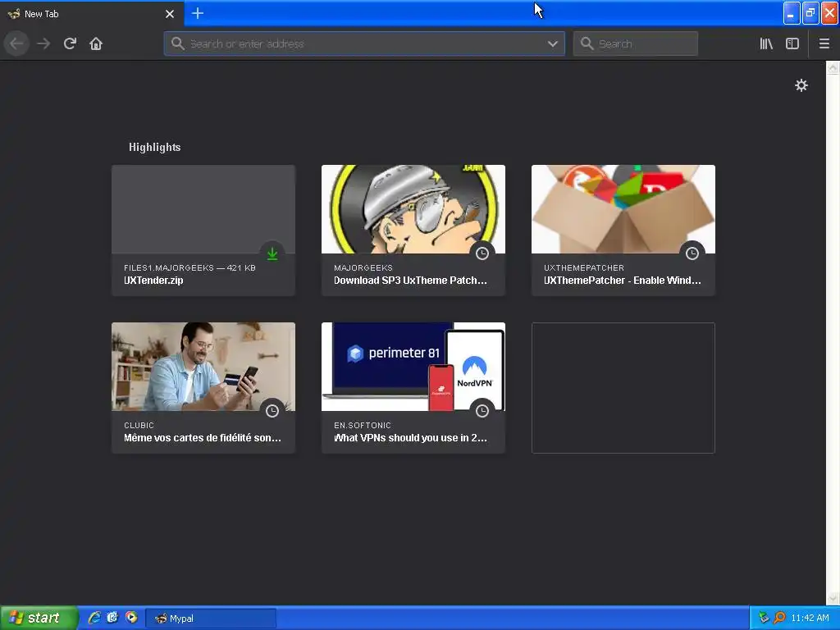Viewport: 840px width, 630px height.
Task: Open the Download SP3 UxTheme Patch link
Action: point(410,281)
